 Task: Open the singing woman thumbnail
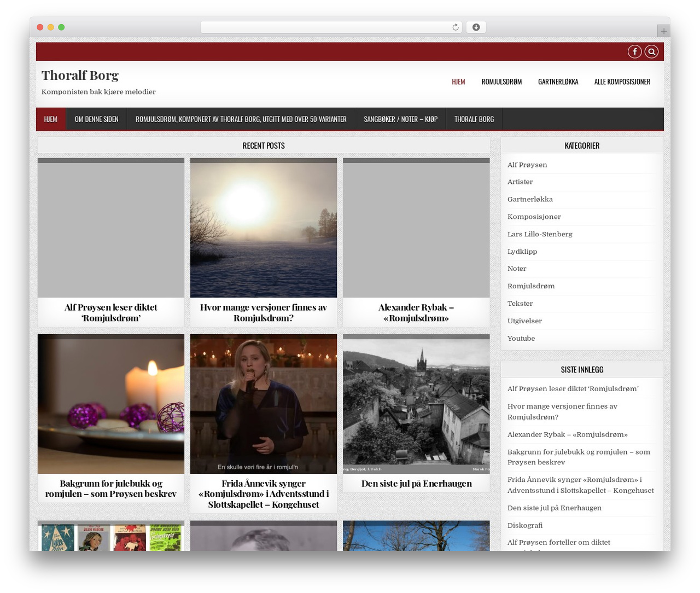coord(264,404)
